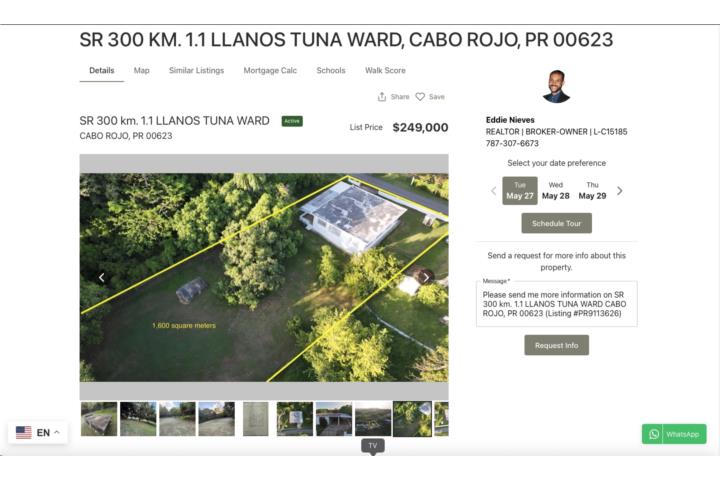
Task: Switch to the Map tab
Action: 141,70
